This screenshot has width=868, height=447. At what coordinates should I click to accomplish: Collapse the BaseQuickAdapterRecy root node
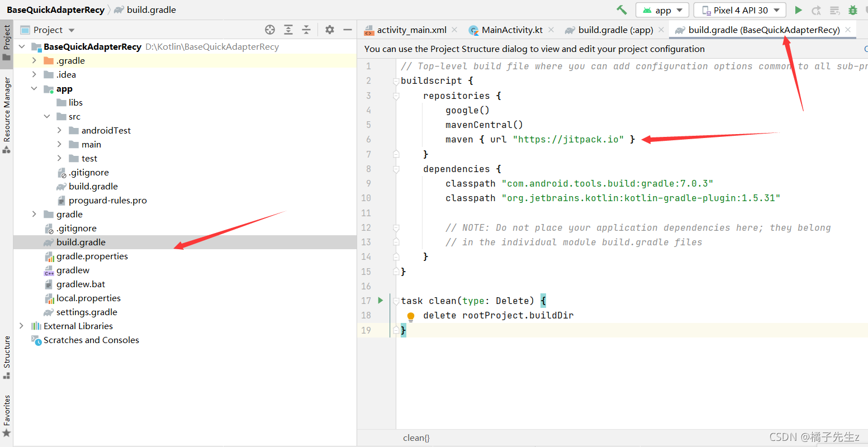[x=22, y=46]
